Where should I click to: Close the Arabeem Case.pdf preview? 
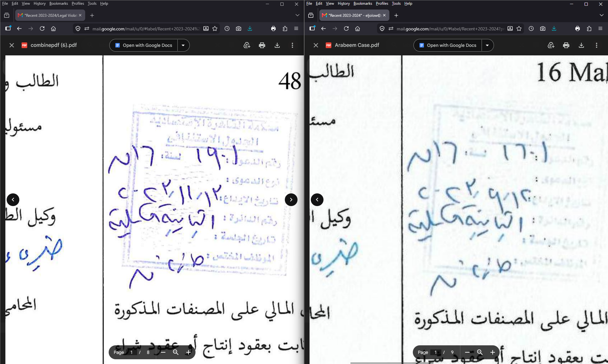pos(316,45)
